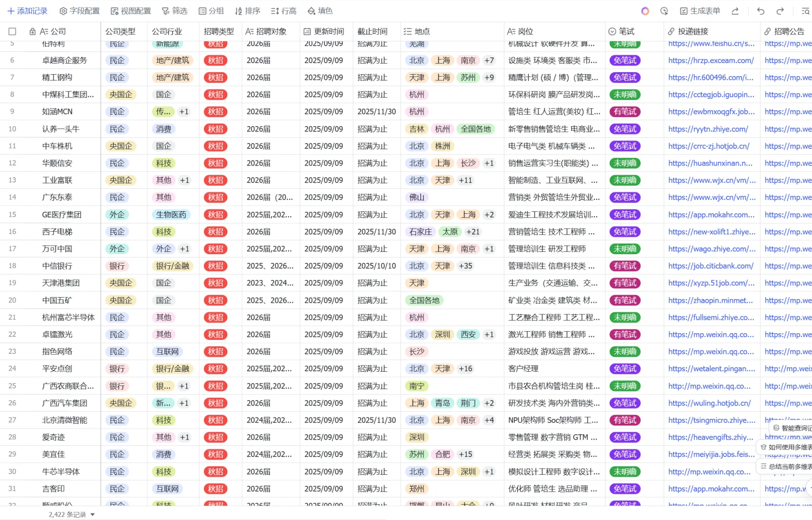The image size is (812, 520).
Task: Open the job.citicbank.com application link
Action: (711, 266)
